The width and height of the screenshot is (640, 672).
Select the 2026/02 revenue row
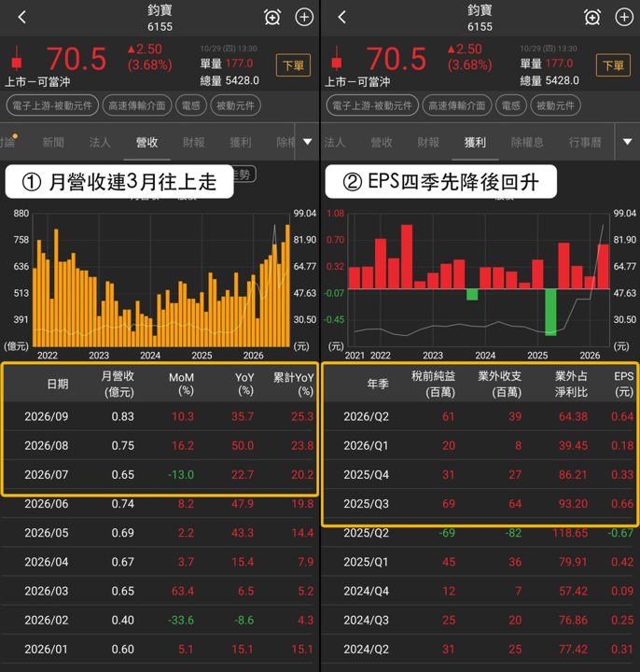[160, 621]
